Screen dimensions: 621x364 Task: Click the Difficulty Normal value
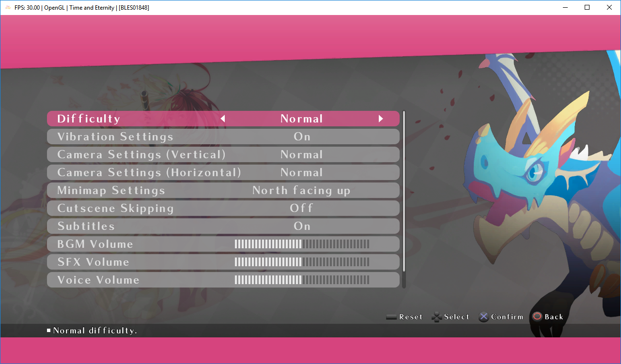point(302,119)
